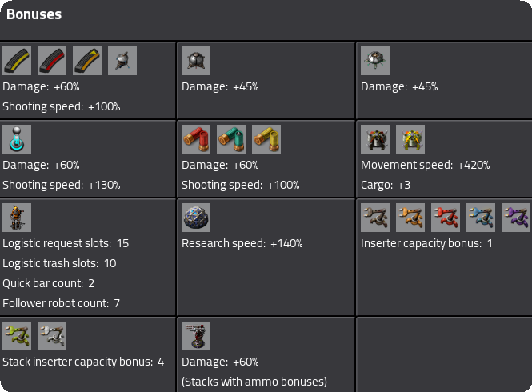Click the uranium rounds magazine icon
532x392 pixels.
click(x=87, y=61)
